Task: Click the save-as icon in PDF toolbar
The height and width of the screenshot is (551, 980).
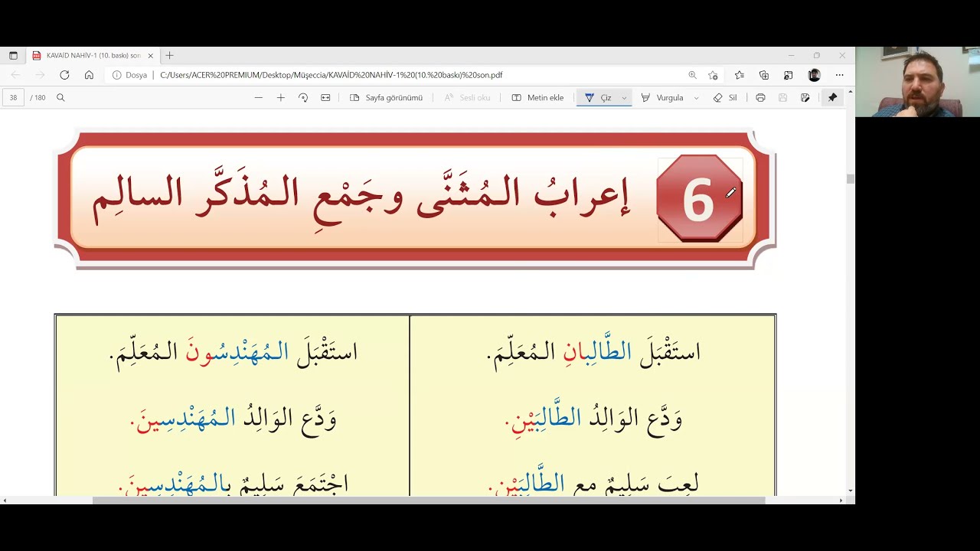Action: [x=805, y=98]
